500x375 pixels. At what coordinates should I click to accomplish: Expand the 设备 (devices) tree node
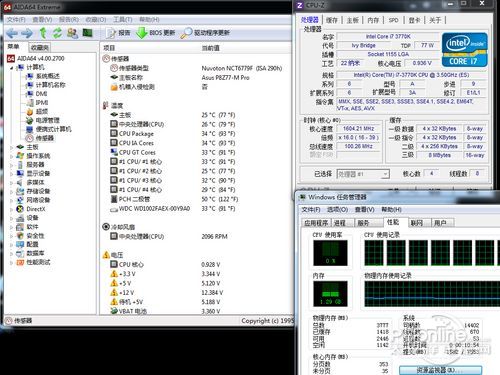click(x=11, y=218)
